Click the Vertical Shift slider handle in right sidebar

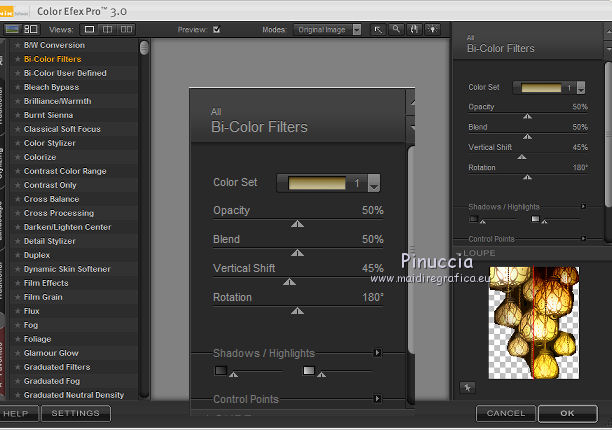(522, 157)
